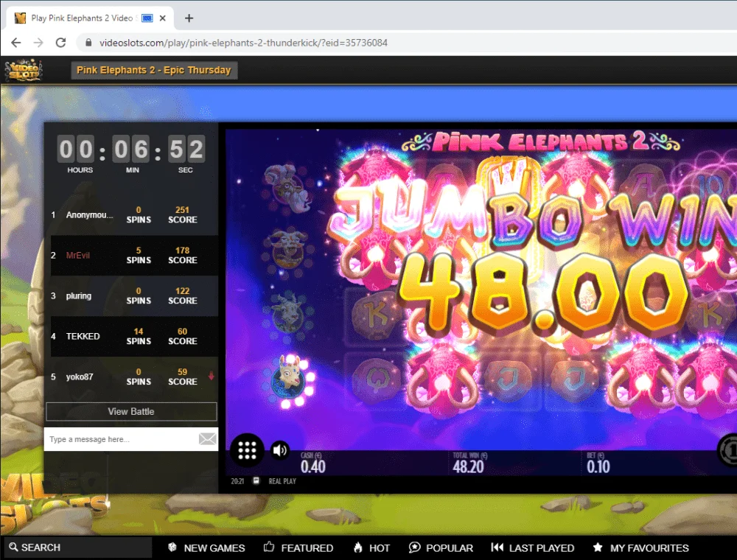
Task: Select the TEKKED leaderboard row
Action: (134, 337)
